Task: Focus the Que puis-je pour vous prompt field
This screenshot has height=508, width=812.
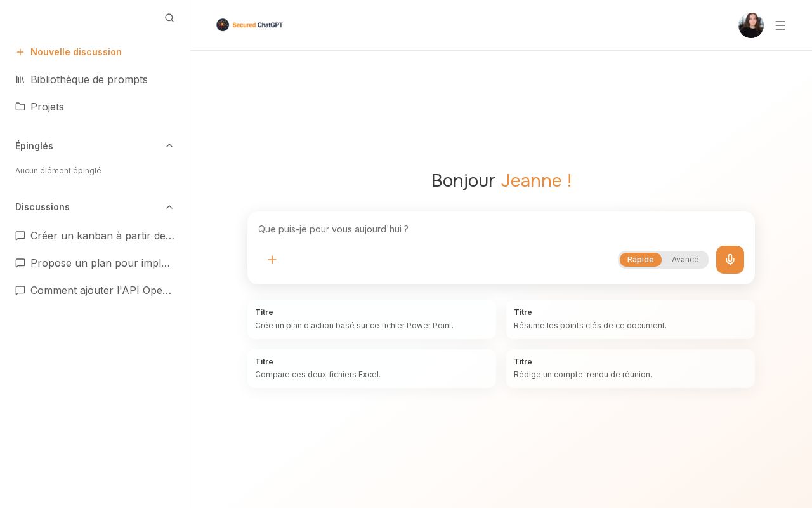Action: [501, 229]
